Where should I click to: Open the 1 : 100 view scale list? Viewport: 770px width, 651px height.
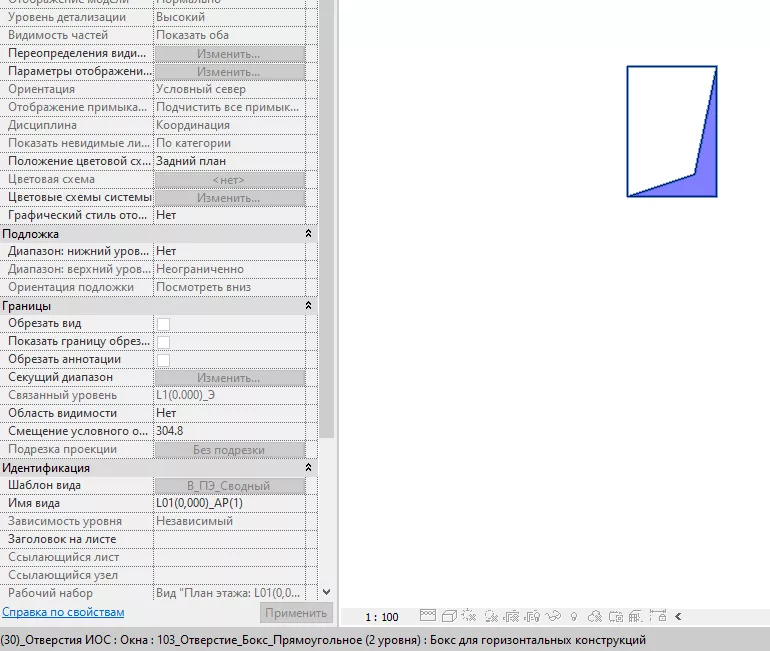(382, 617)
